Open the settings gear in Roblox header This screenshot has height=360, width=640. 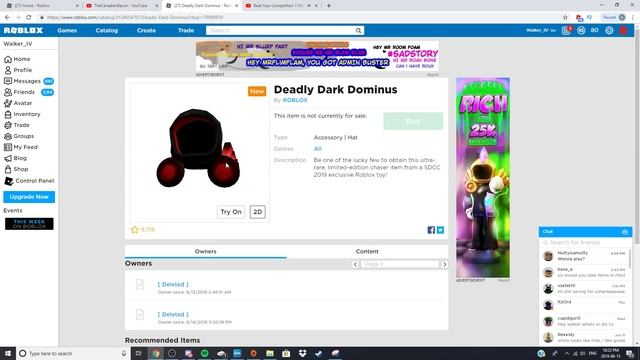tap(609, 31)
